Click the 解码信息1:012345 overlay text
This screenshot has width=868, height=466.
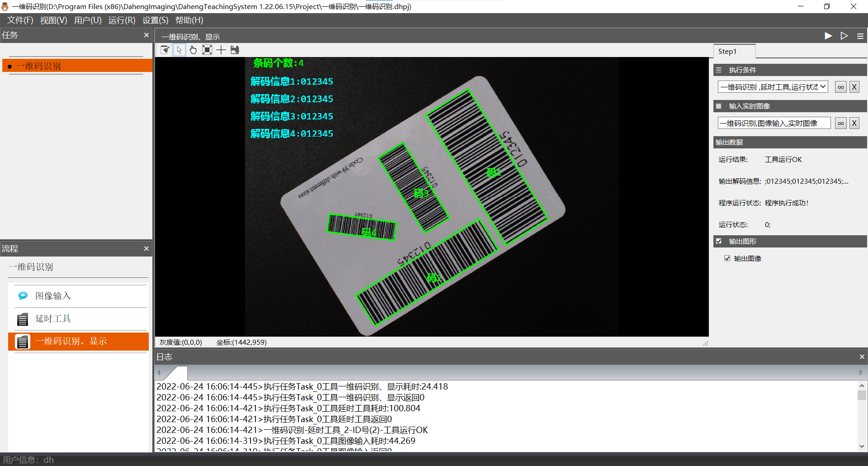(x=292, y=81)
